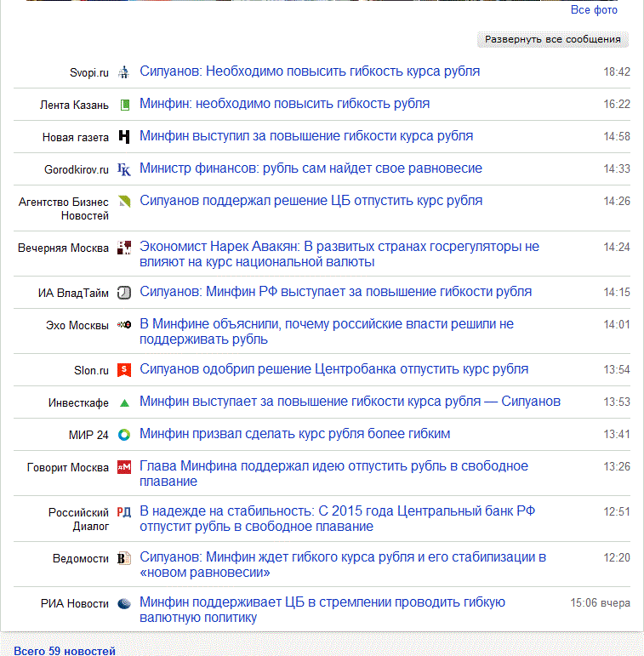Image resolution: width=644 pixels, height=656 pixels.
Task: Click the Российский Диалог source name
Action: pyautogui.click(x=78, y=519)
